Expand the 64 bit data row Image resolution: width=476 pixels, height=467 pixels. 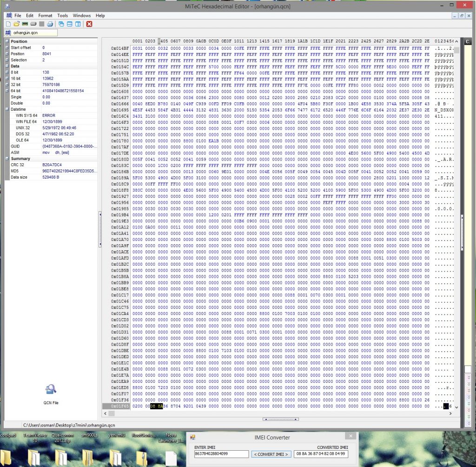point(7,91)
